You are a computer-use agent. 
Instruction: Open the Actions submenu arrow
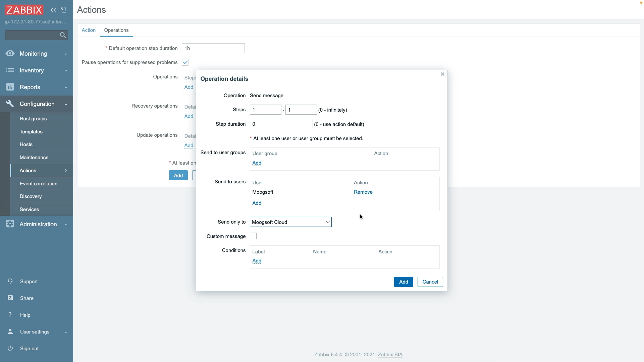pos(66,171)
